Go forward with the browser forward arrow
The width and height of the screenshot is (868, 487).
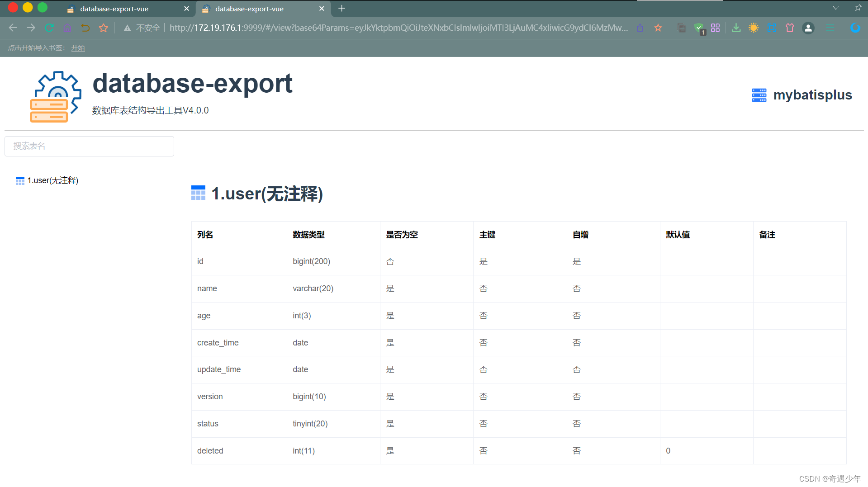click(x=31, y=28)
